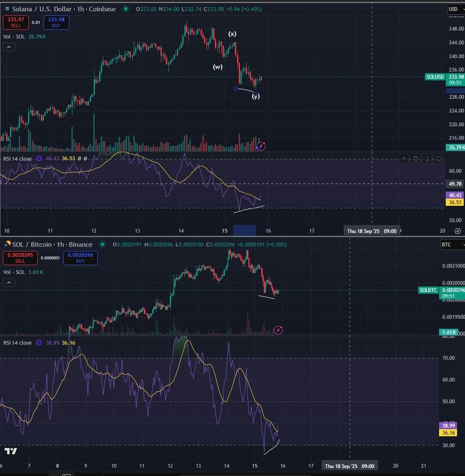Click the Solana / U.S. Dollar symbol title
This screenshot has height=476, width=465.
(64, 9)
